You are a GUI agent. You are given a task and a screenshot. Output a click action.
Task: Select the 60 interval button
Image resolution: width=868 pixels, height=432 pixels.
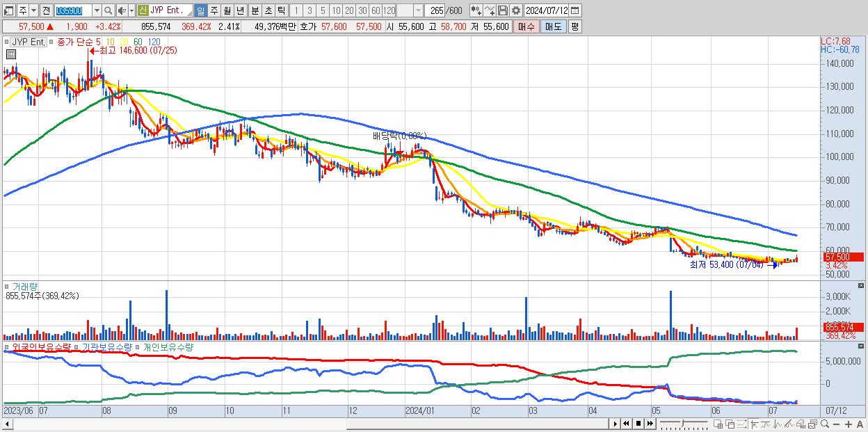(x=376, y=10)
